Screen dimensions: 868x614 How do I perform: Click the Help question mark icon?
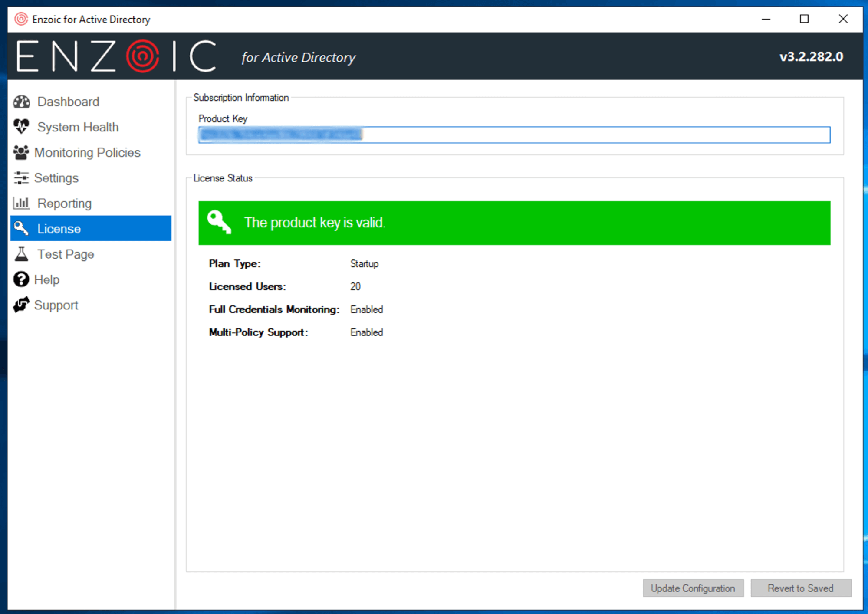pyautogui.click(x=21, y=279)
